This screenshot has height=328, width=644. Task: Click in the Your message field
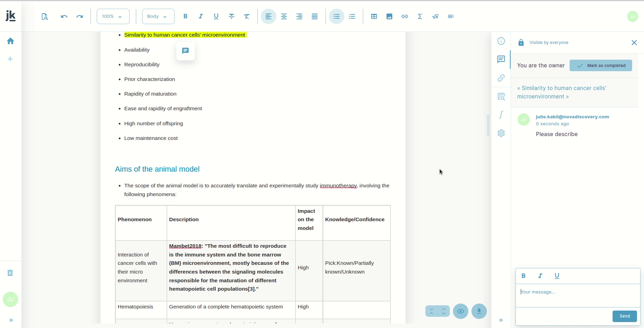coord(578,295)
